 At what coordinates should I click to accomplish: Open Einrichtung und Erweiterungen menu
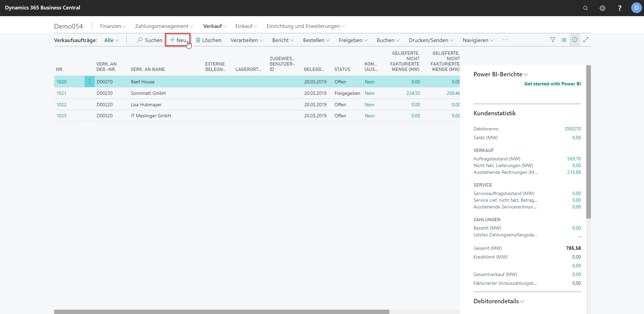[306, 26]
